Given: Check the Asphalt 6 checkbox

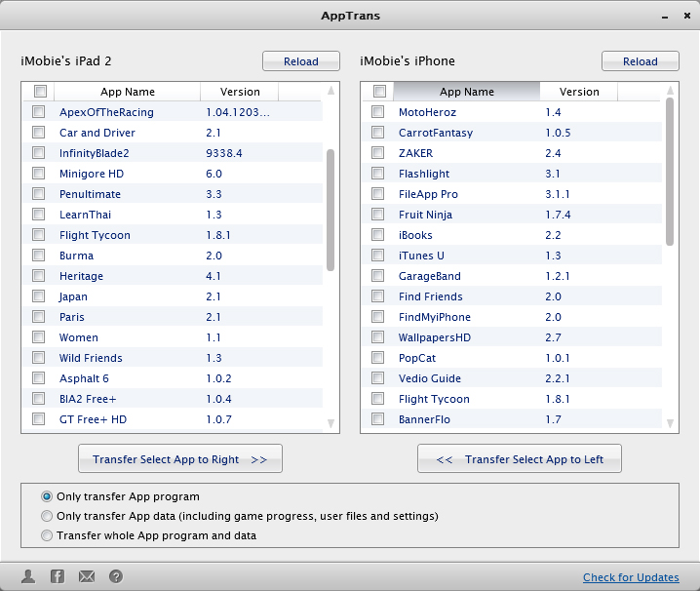Looking at the screenshot, I should click(x=38, y=378).
